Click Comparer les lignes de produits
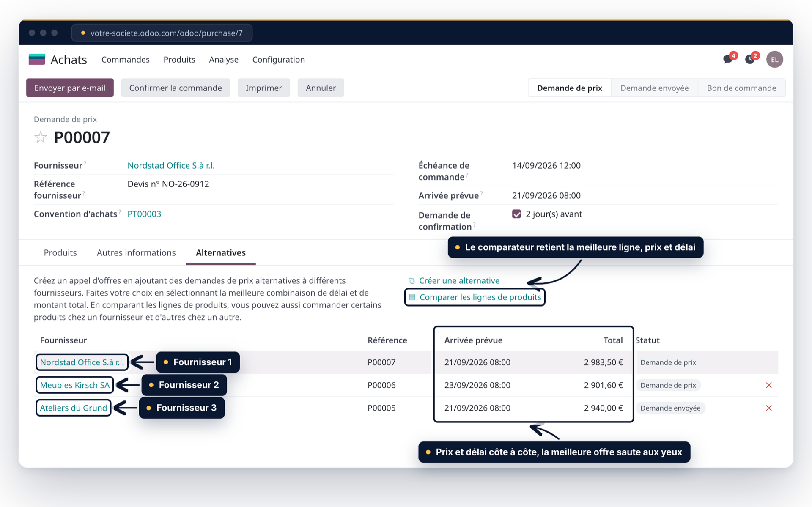812x507 pixels. (x=480, y=297)
